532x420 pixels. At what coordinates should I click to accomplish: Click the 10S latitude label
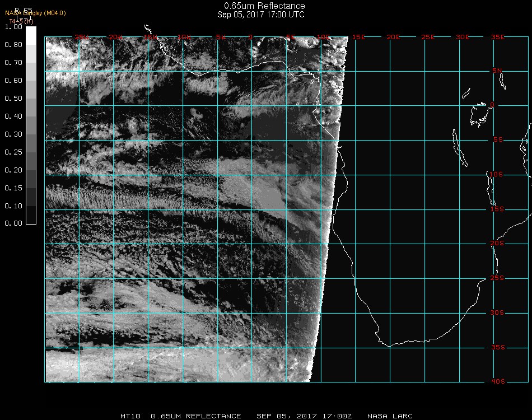click(x=497, y=175)
